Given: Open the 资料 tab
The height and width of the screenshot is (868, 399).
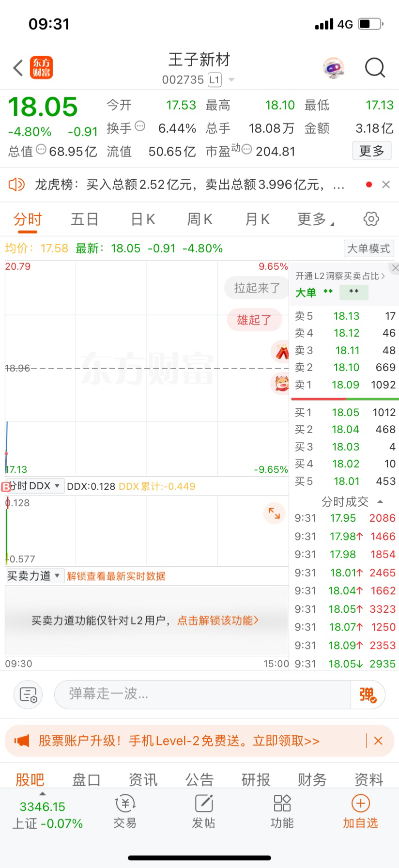Looking at the screenshot, I should pyautogui.click(x=369, y=779).
